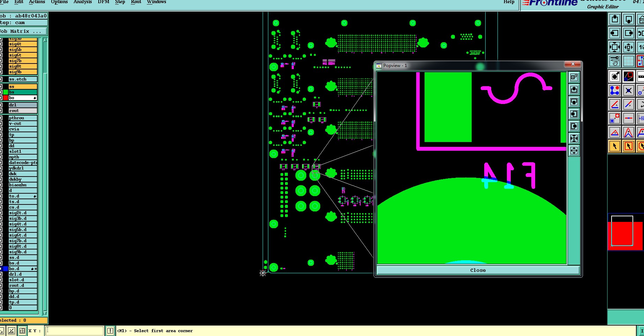Click the zoom out icon in main toolbar
The width and height of the screenshot is (644, 336).
point(629,47)
